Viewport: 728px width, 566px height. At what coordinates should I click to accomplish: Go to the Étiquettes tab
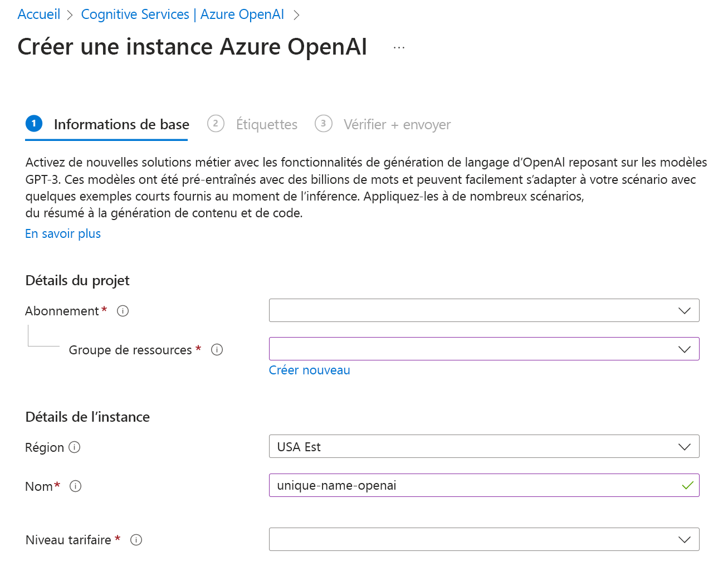[x=267, y=124]
